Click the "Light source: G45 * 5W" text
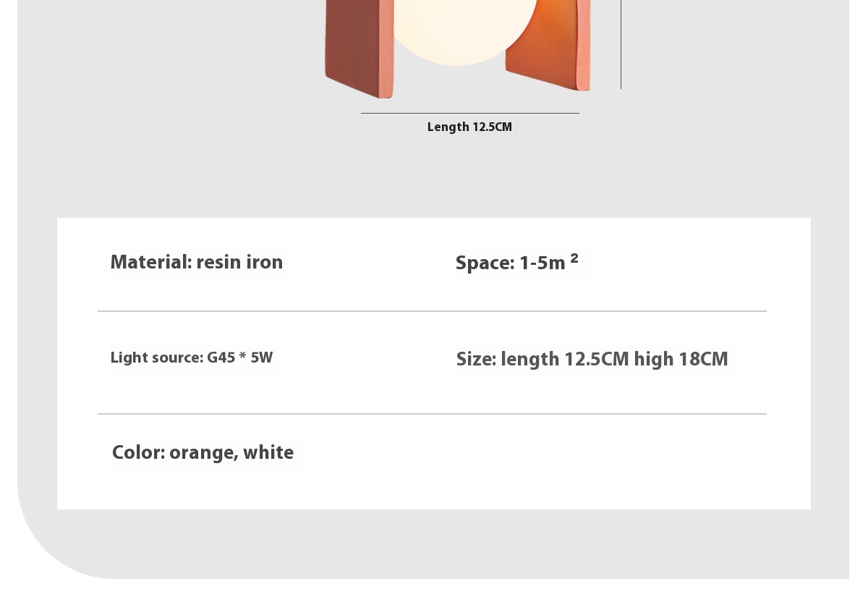 tap(192, 358)
